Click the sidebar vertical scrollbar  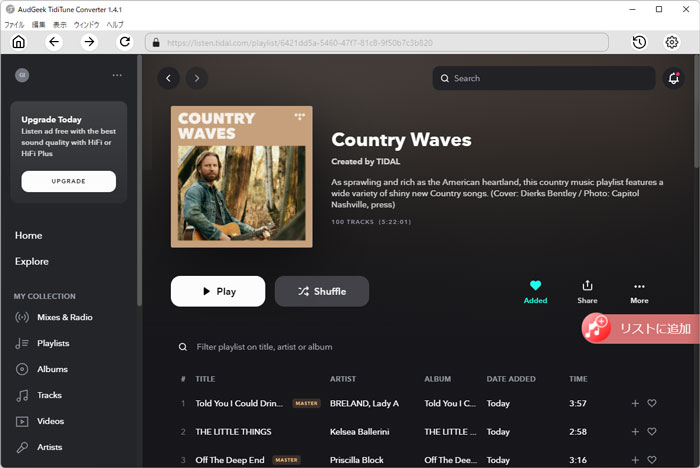[x=139, y=181]
